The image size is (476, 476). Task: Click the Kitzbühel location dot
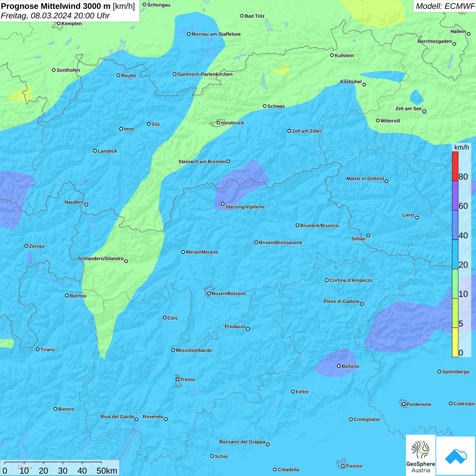(364, 85)
